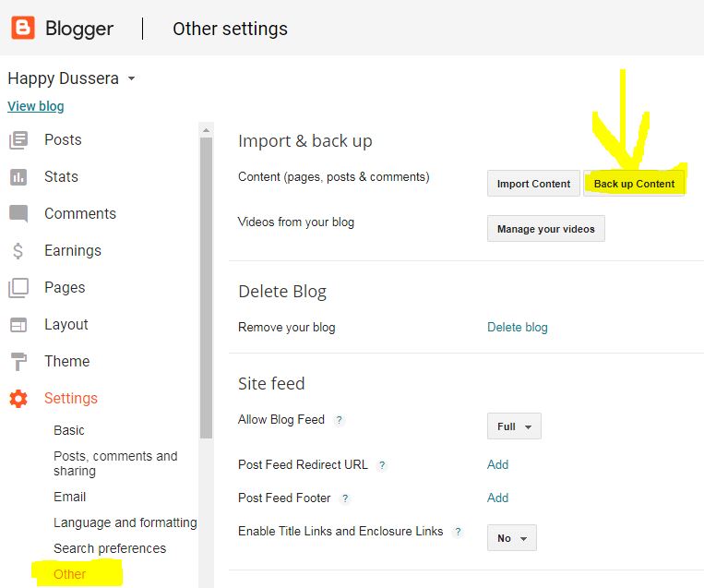Click the orange Settings gear icon
The height and width of the screenshot is (588, 704).
(18, 399)
